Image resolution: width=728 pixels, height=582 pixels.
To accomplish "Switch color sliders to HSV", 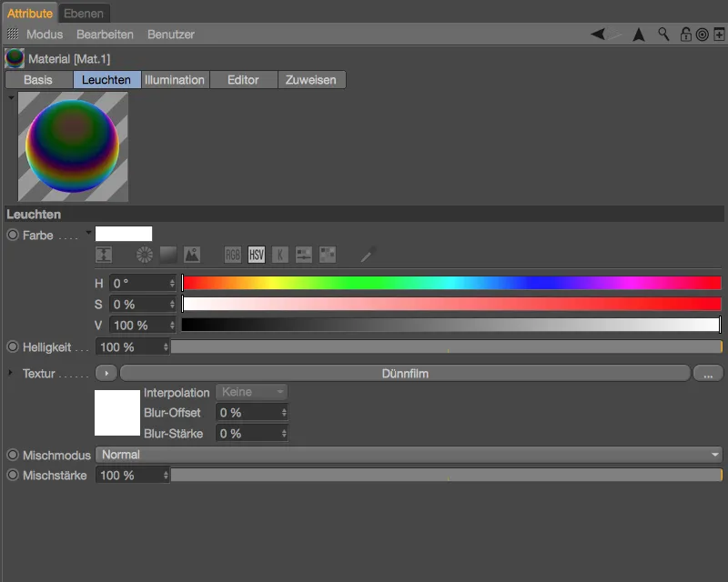I will [x=257, y=255].
